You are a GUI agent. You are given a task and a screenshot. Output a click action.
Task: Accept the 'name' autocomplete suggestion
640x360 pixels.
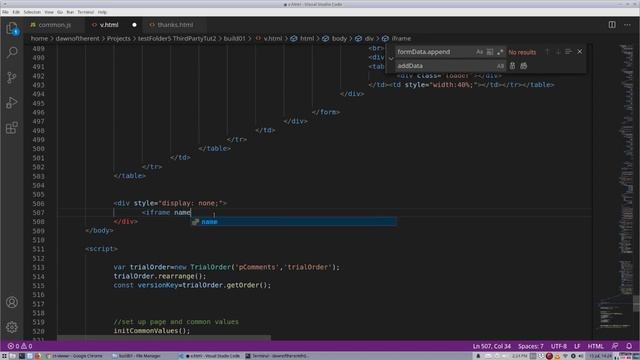pyautogui.click(x=294, y=222)
